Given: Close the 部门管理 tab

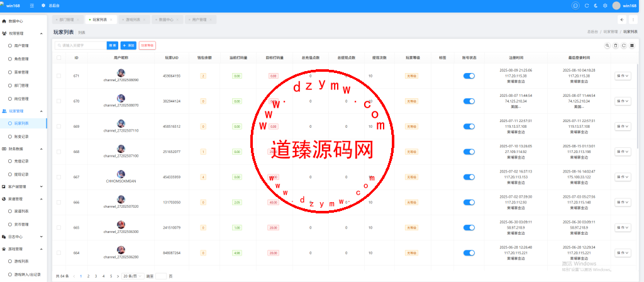Looking at the screenshot, I should (x=78, y=20).
